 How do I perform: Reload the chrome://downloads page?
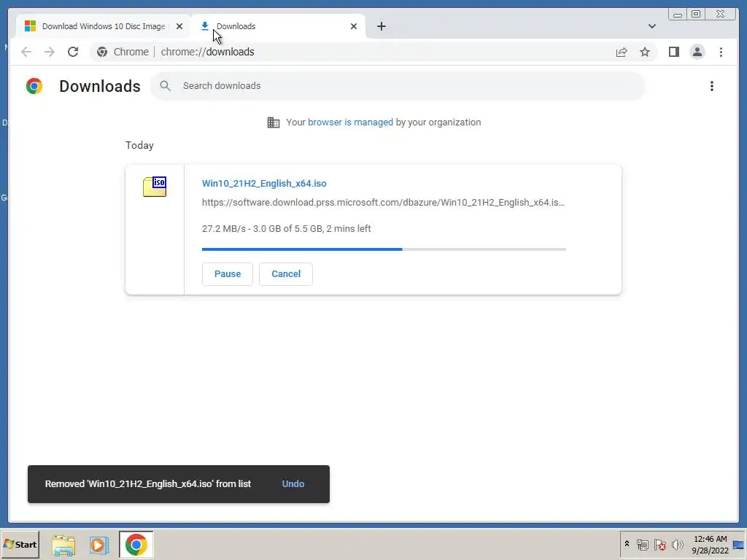[x=73, y=52]
